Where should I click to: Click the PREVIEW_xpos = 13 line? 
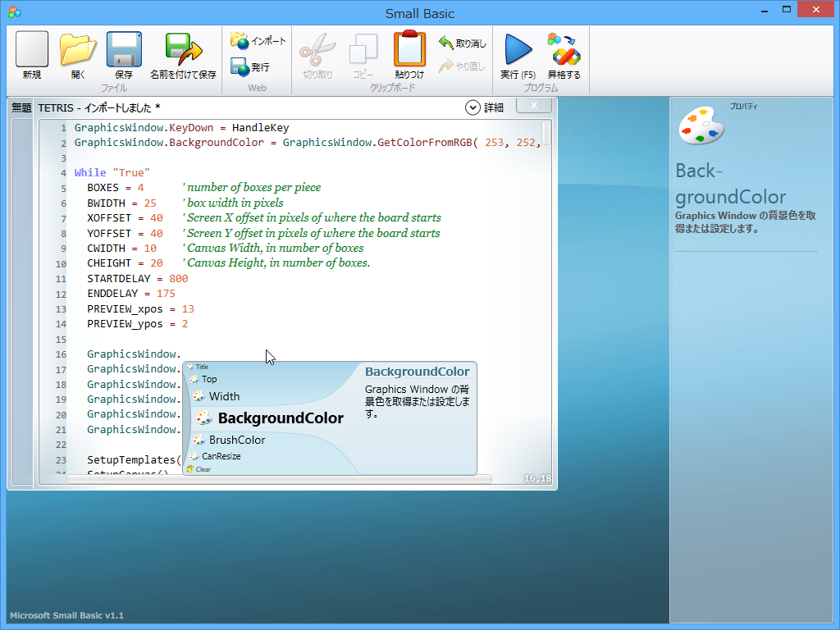point(140,309)
